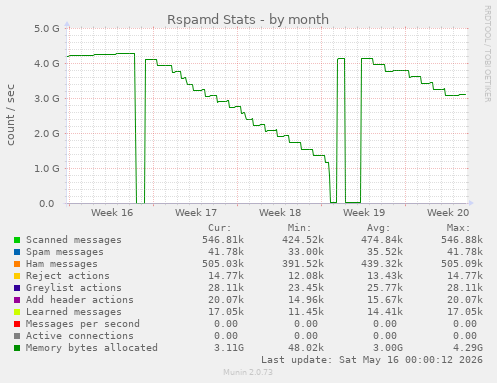Select the 'Spam messages' legend label
Viewport: 497px width, 383px height.
pos(65,252)
